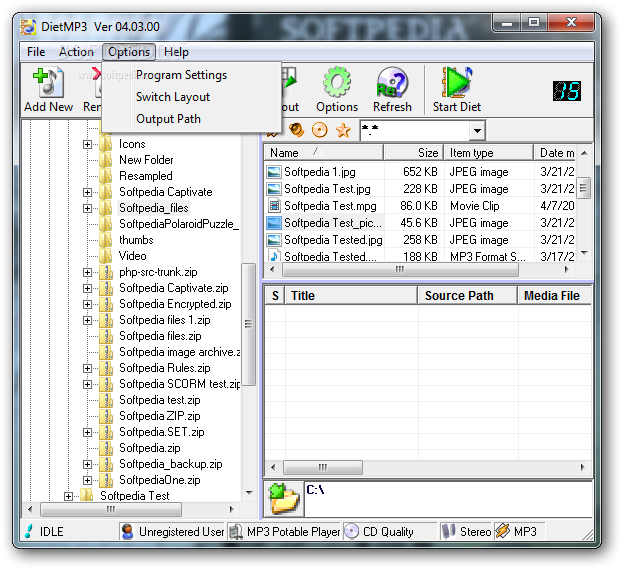The image size is (622, 569).
Task: Sort file list by Size column
Action: 414,153
